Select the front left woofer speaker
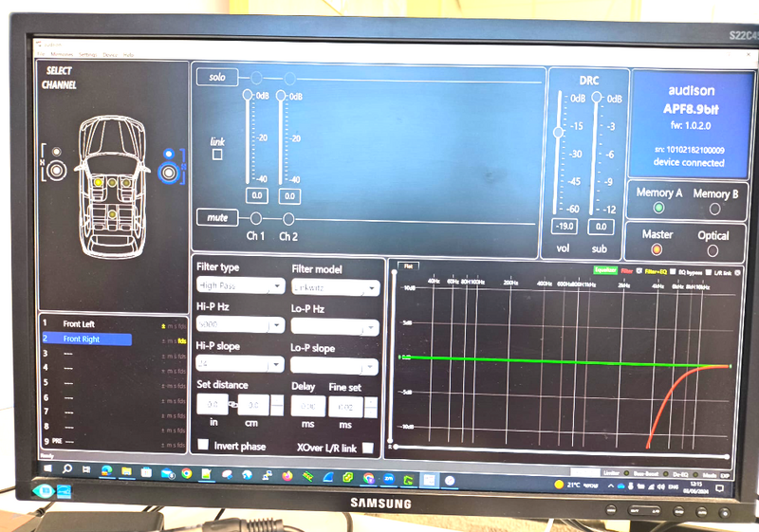The image size is (759, 532). 56,171
